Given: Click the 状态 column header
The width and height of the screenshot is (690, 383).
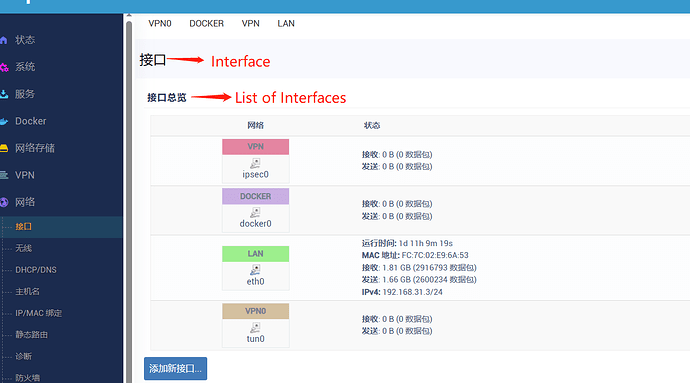Looking at the screenshot, I should (x=372, y=125).
